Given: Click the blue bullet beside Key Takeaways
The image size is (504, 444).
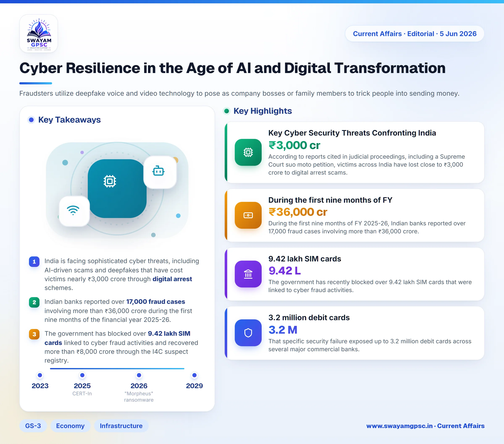Looking at the screenshot, I should tap(31, 120).
